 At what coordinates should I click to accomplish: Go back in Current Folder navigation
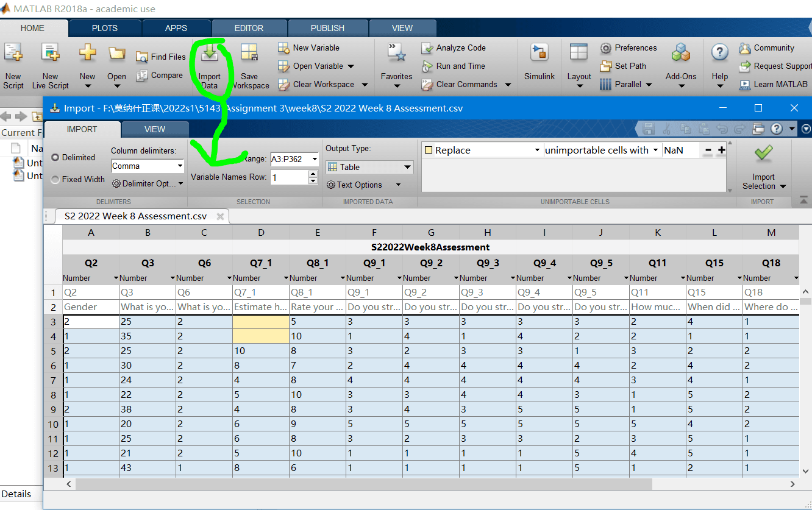pos(7,116)
